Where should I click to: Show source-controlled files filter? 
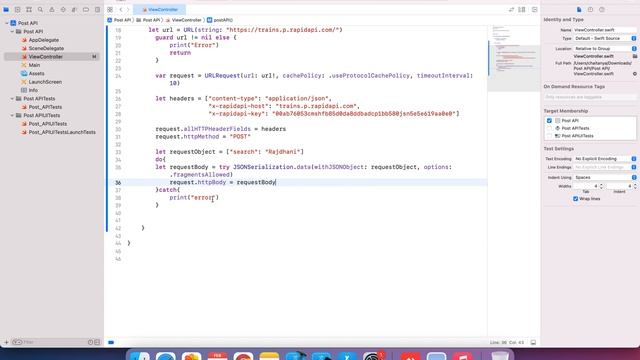click(x=97, y=342)
